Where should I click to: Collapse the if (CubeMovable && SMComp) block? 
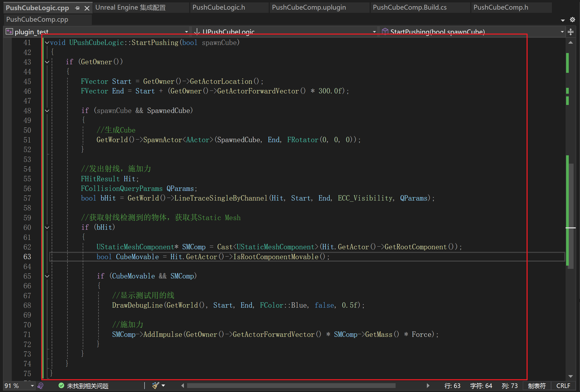pyautogui.click(x=47, y=276)
